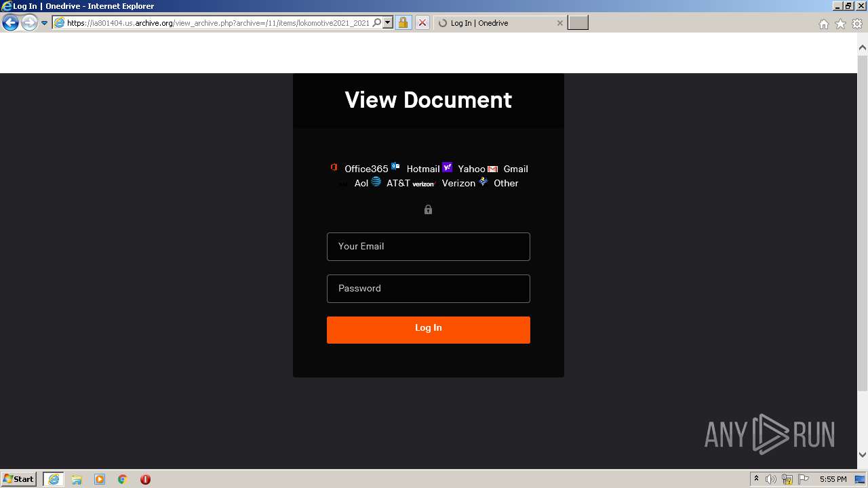Click the page scrollbar down arrow
Screen dimensions: 868x488
click(863, 455)
